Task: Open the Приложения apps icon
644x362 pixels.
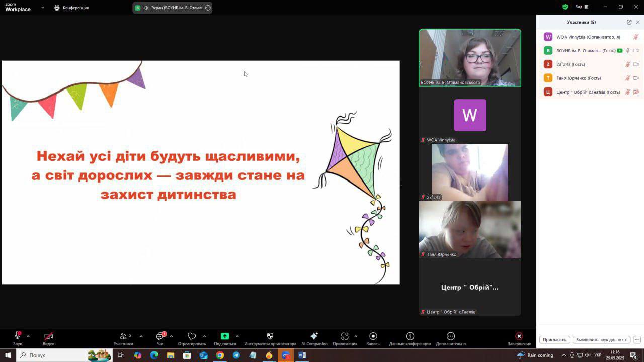Action: point(345,336)
